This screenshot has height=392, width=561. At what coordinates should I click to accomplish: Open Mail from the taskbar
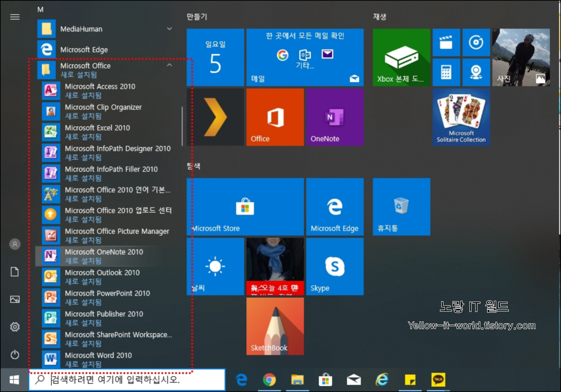(354, 380)
